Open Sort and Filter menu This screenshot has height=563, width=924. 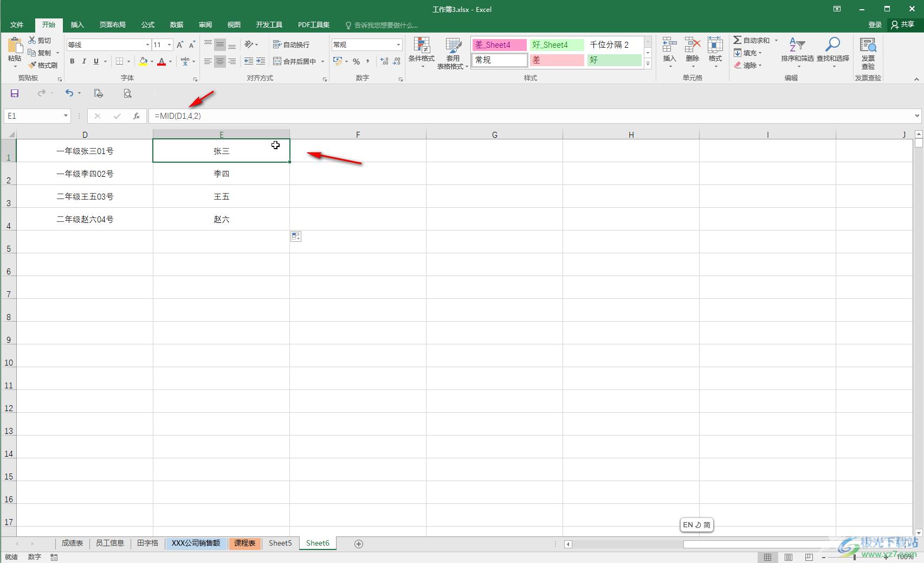coord(797,52)
